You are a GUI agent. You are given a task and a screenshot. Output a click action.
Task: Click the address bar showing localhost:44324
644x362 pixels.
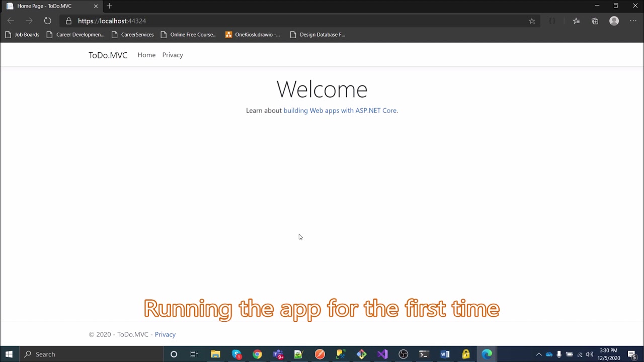click(x=299, y=21)
